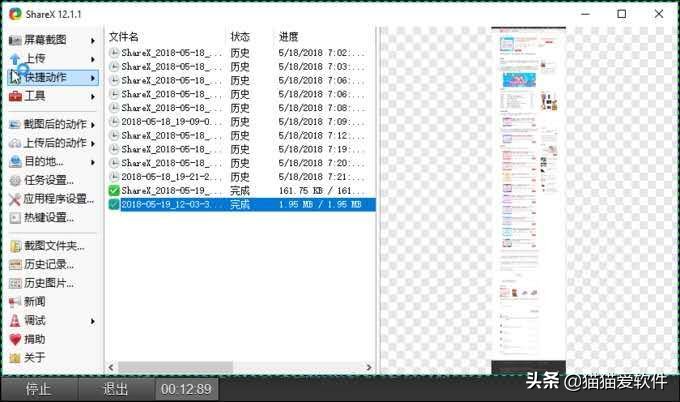
Task: Expand the 工具 submenu arrow
Action: pos(93,97)
